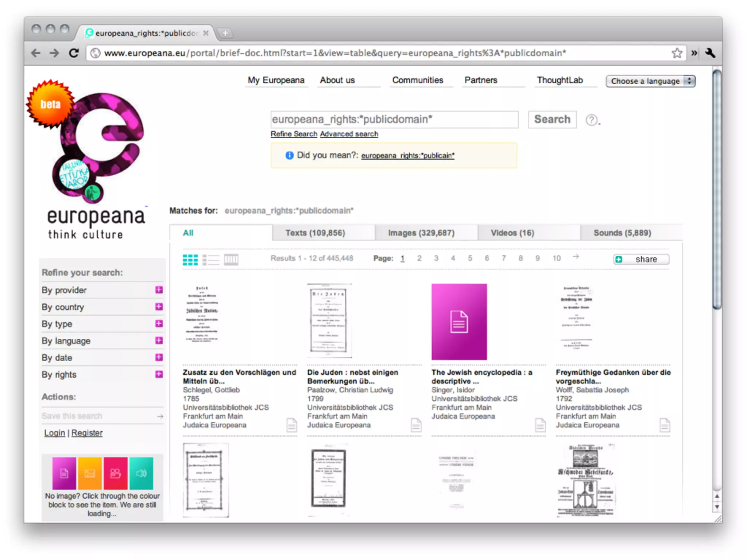This screenshot has height=560, width=747.
Task: Expand By provider filter
Action: pos(159,290)
